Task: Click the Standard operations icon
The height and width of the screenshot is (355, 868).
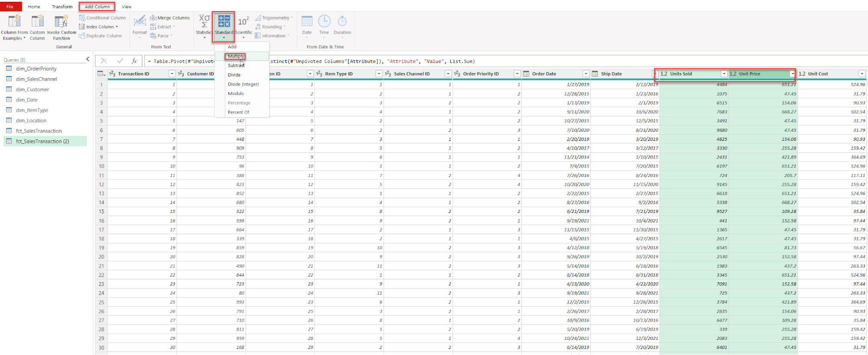Action: (224, 21)
